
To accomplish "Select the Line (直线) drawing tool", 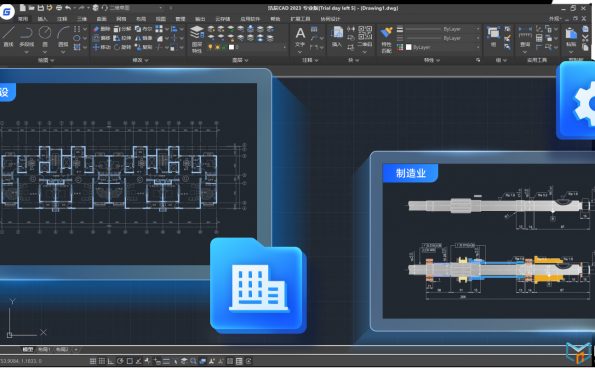I will (8, 36).
